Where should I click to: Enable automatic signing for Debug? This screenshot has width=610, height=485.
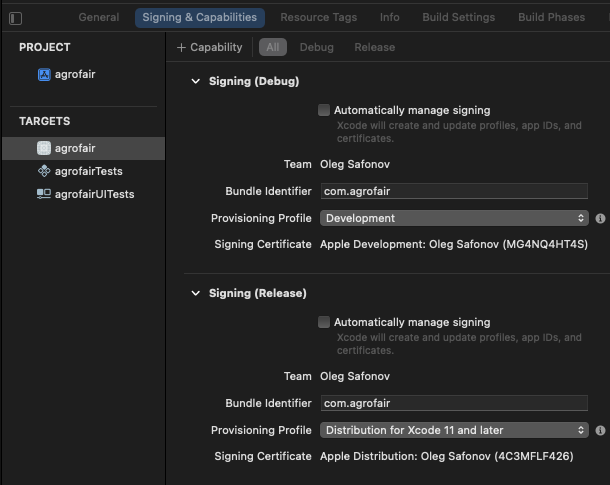click(x=324, y=110)
